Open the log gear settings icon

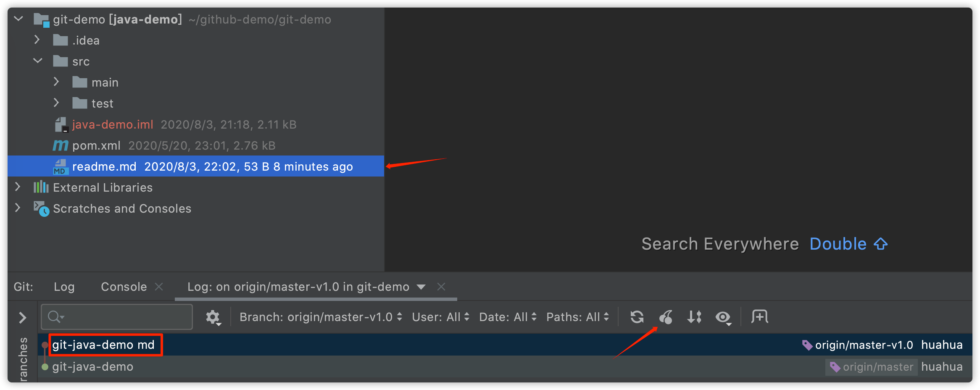point(213,317)
